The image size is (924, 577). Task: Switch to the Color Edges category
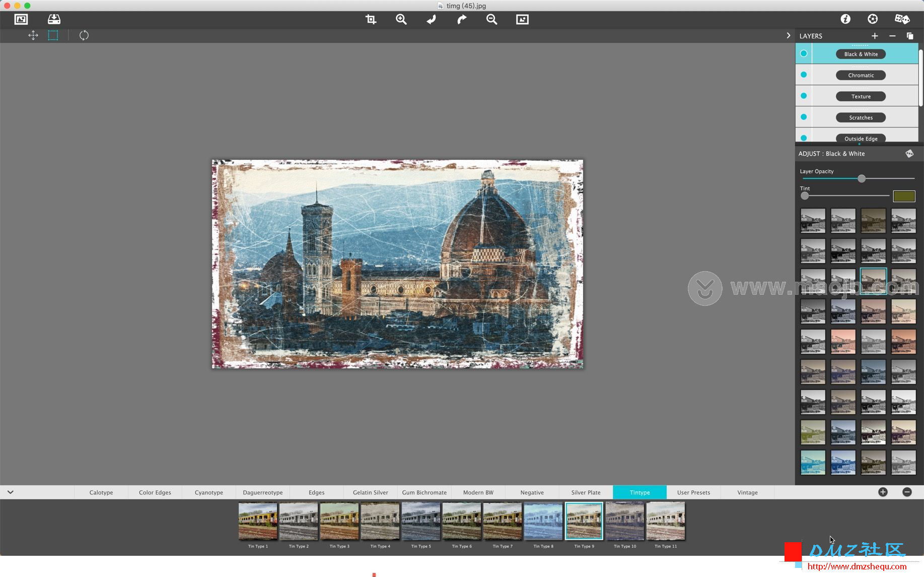click(155, 492)
